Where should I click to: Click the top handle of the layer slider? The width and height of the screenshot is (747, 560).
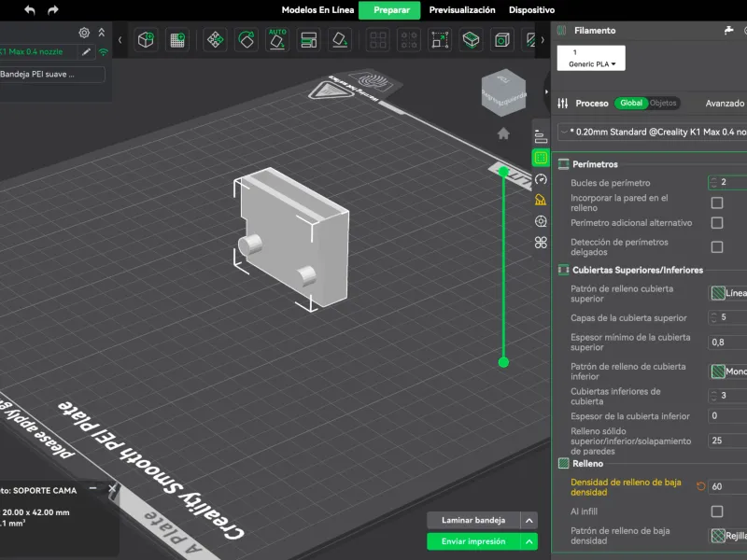pos(503,172)
